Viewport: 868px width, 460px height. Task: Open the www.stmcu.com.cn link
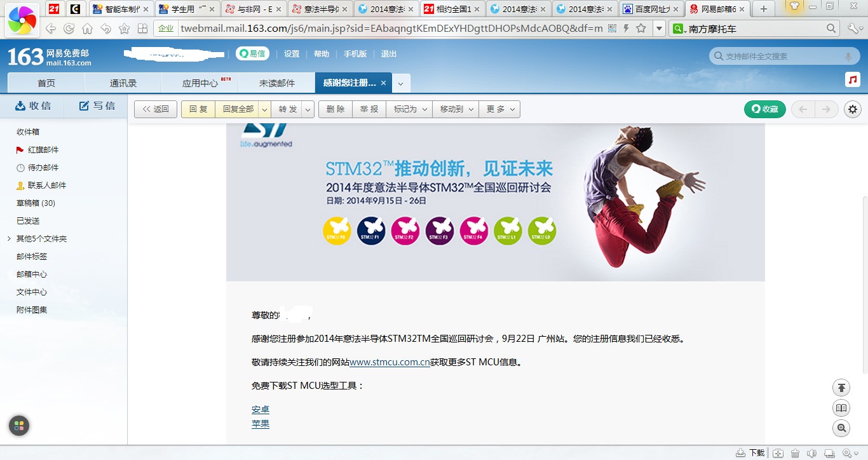click(390, 362)
